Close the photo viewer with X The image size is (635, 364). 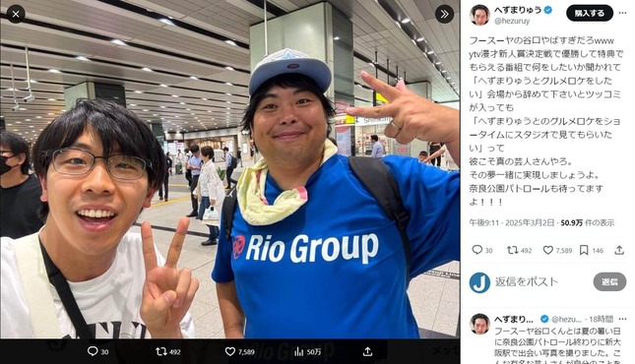(x=16, y=15)
